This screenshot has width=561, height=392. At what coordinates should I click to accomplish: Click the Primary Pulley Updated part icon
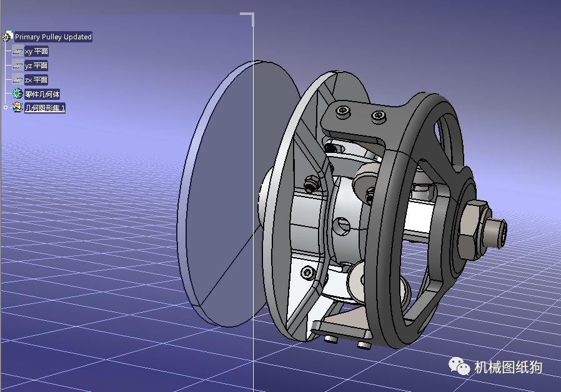(7, 36)
